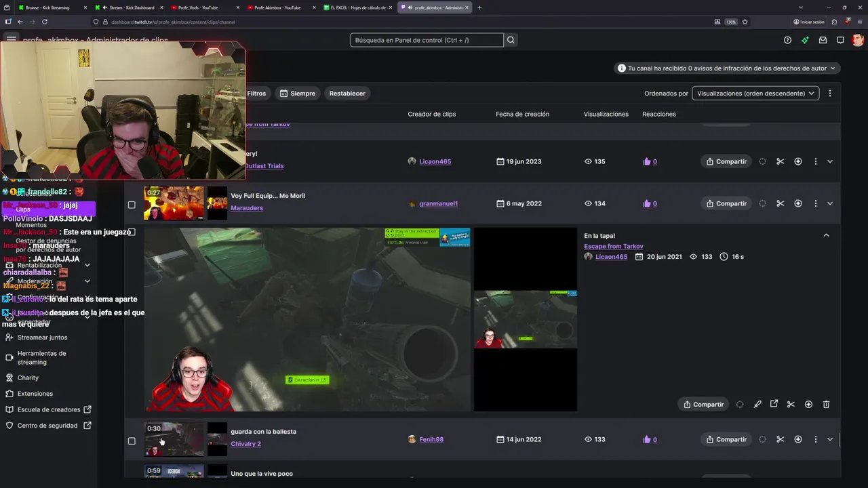
Task: Open the Marauders game link
Action: [x=247, y=208]
